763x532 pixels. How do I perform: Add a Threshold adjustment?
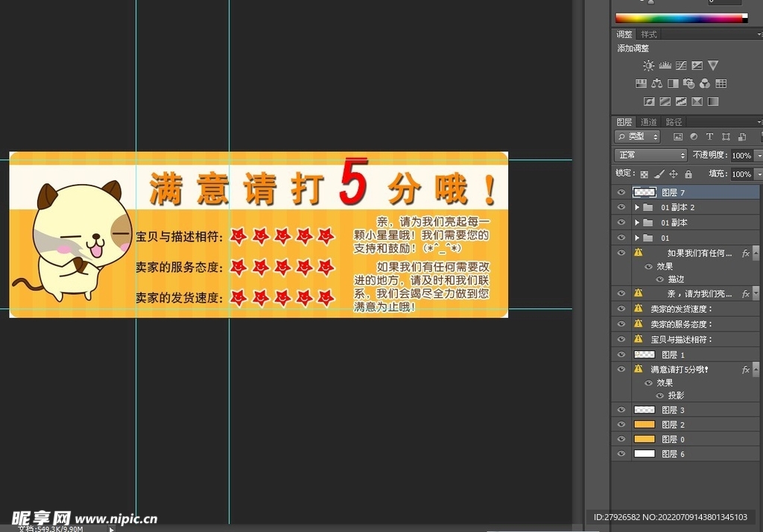click(x=681, y=101)
